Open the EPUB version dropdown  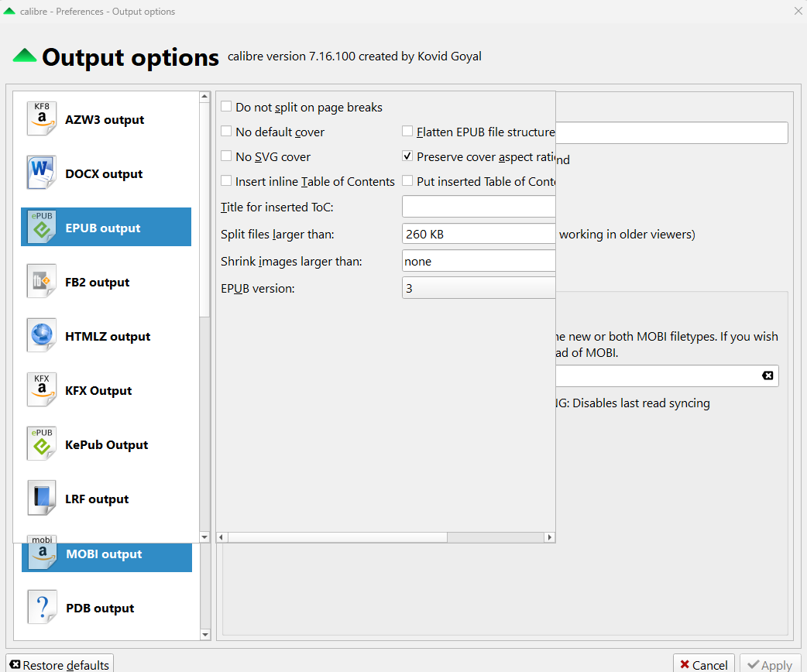click(x=479, y=288)
